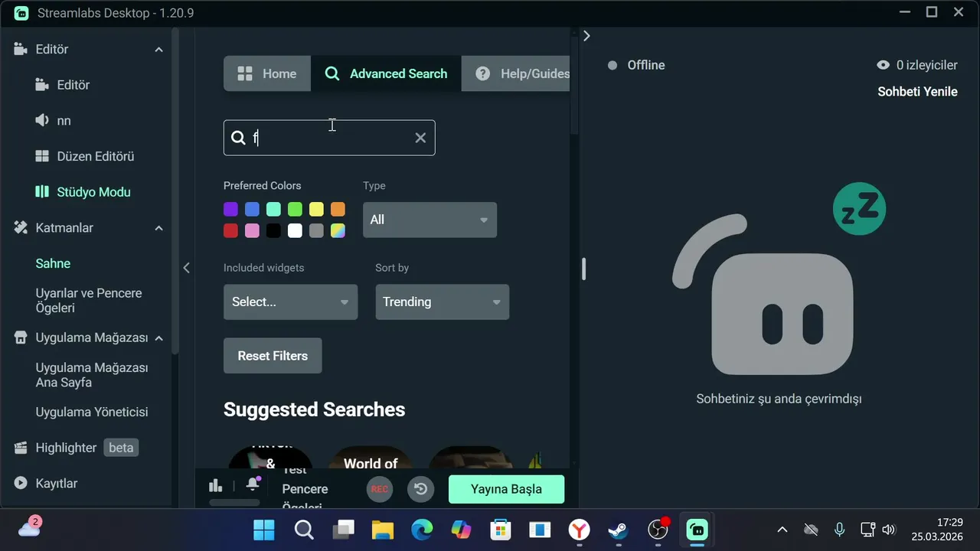Open Highlighter clapperboard icon
The image size is (980, 551).
[21, 448]
